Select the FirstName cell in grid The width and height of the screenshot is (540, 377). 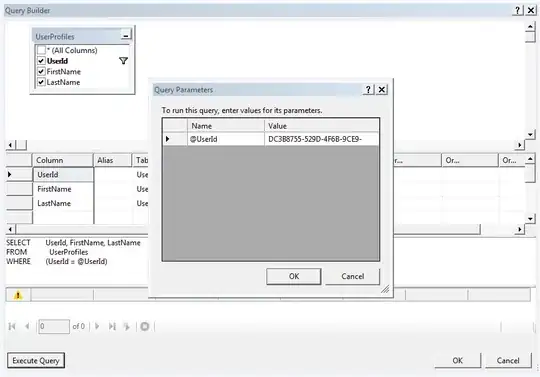pos(63,189)
